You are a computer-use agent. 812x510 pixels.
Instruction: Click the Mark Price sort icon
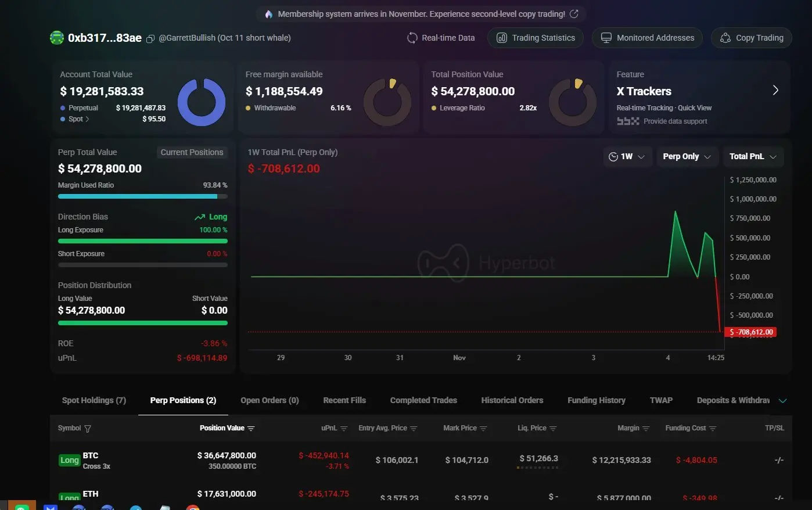pyautogui.click(x=483, y=429)
